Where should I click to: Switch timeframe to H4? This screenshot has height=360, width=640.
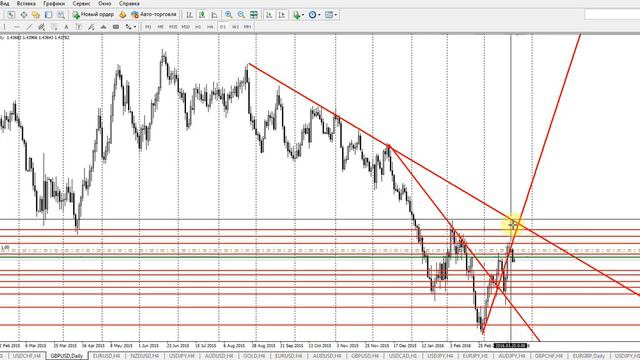(210, 27)
